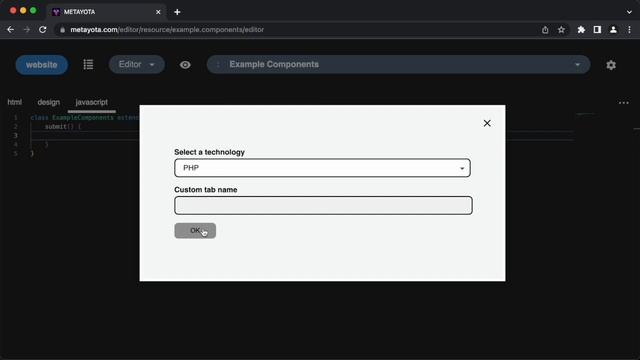This screenshot has width=640, height=360.
Task: Select code line number 3
Action: point(16,136)
